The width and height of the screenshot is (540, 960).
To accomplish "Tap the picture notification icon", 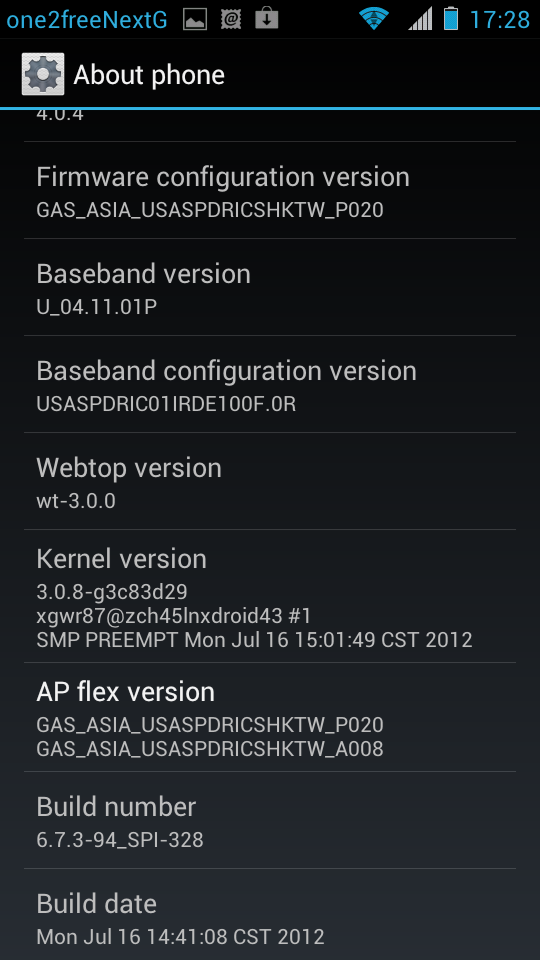I will 195,20.
